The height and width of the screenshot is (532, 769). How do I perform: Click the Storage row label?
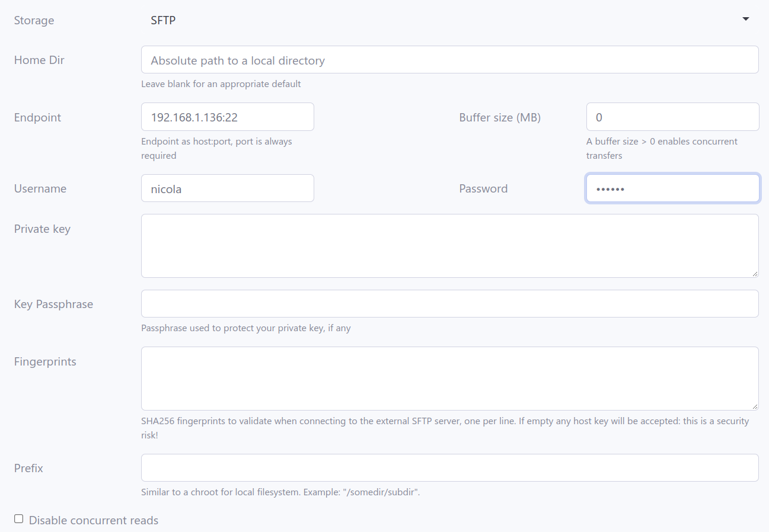point(34,20)
